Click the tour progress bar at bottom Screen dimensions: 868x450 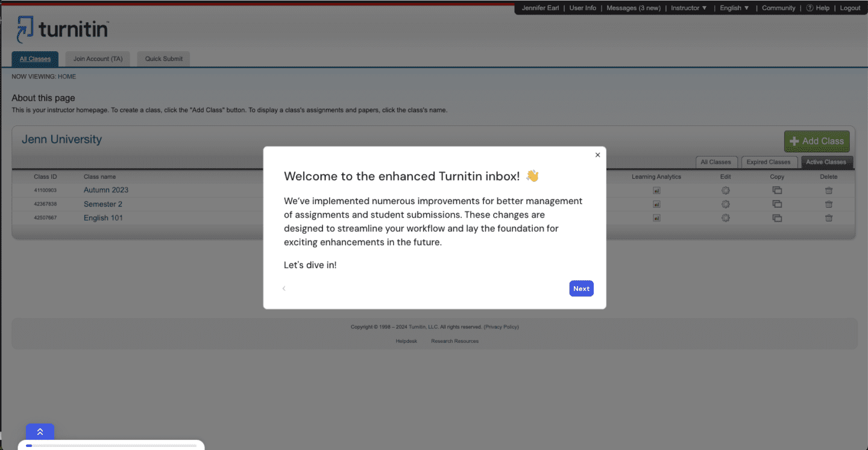click(112, 446)
